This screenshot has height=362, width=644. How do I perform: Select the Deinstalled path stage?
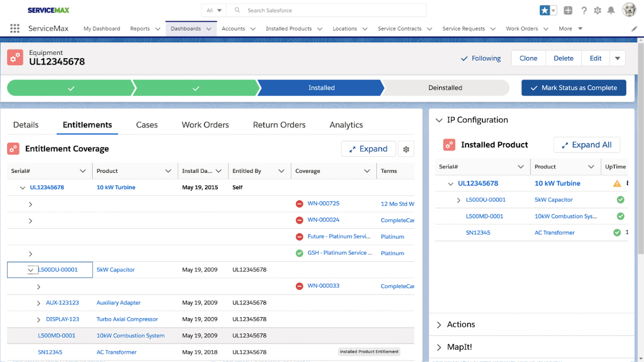click(x=445, y=88)
